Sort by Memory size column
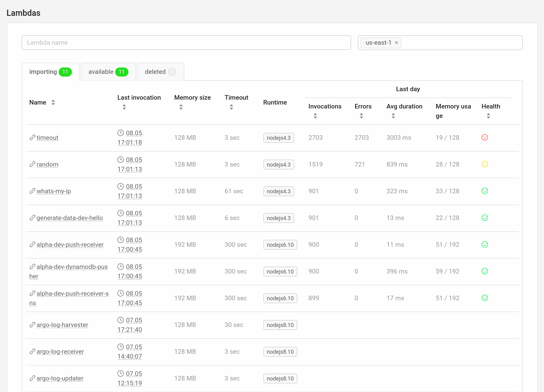This screenshot has height=392, width=544. click(x=181, y=107)
